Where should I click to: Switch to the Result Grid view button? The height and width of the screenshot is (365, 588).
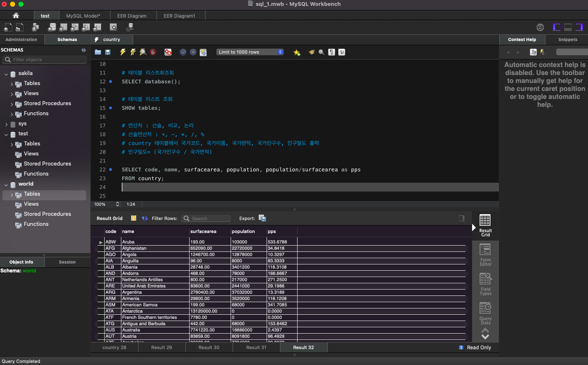tap(485, 225)
